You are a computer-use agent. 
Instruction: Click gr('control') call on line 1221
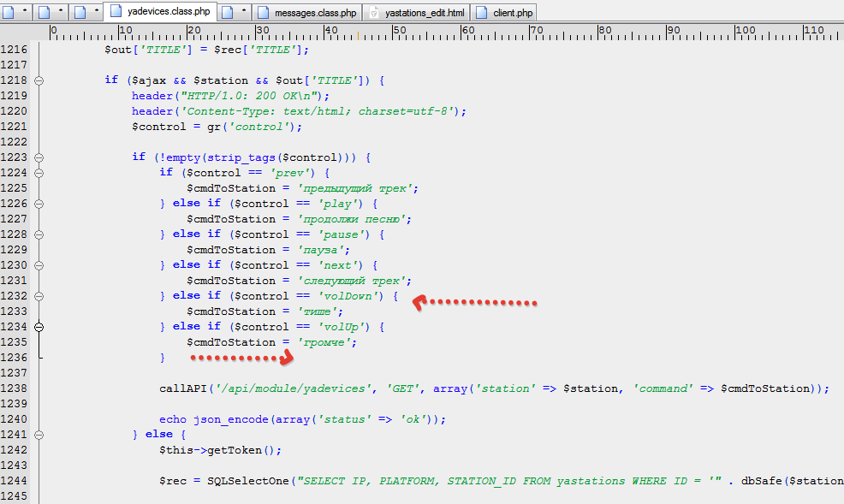point(252,127)
